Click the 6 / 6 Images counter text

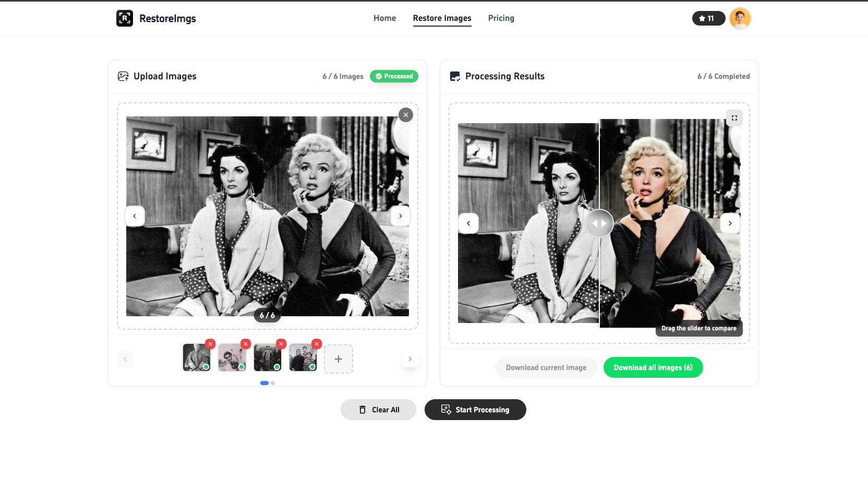343,76
